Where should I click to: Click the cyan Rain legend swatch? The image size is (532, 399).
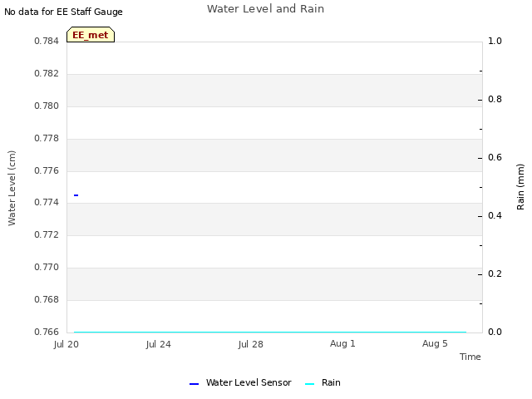click(309, 384)
